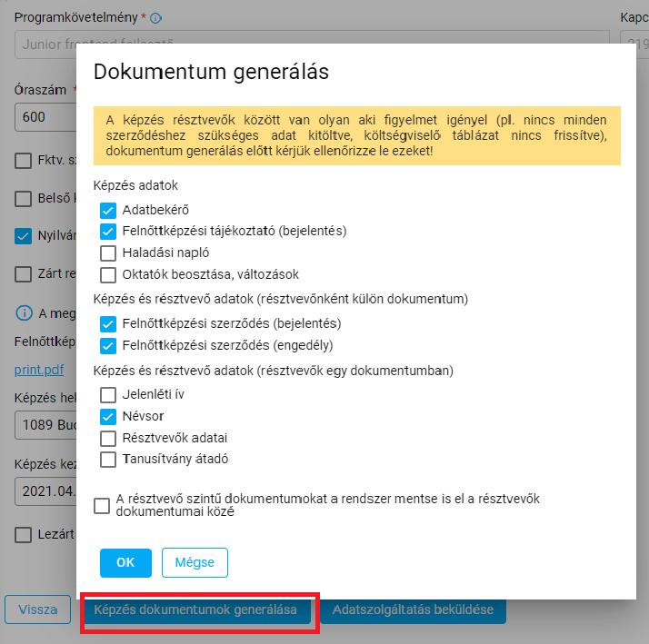Viewport: 649px width, 644px height.
Task: Confirm with the OK button
Action: click(125, 562)
